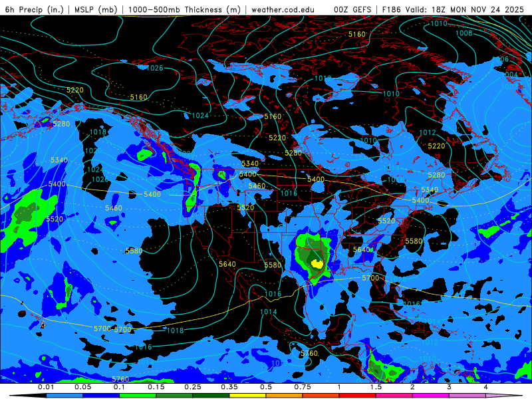Click the '00Z GEFS' model run label
Image resolution: width=532 pixels, height=399 pixels.
352,9
